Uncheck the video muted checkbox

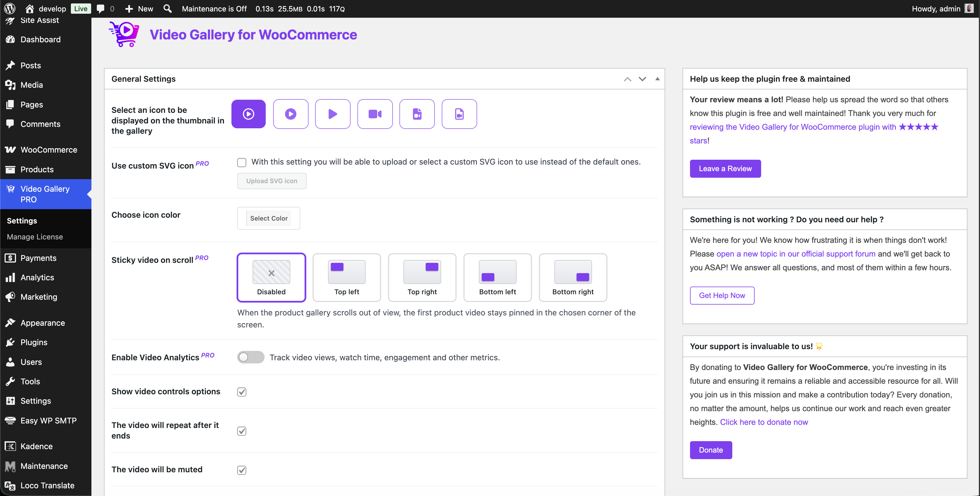point(242,470)
